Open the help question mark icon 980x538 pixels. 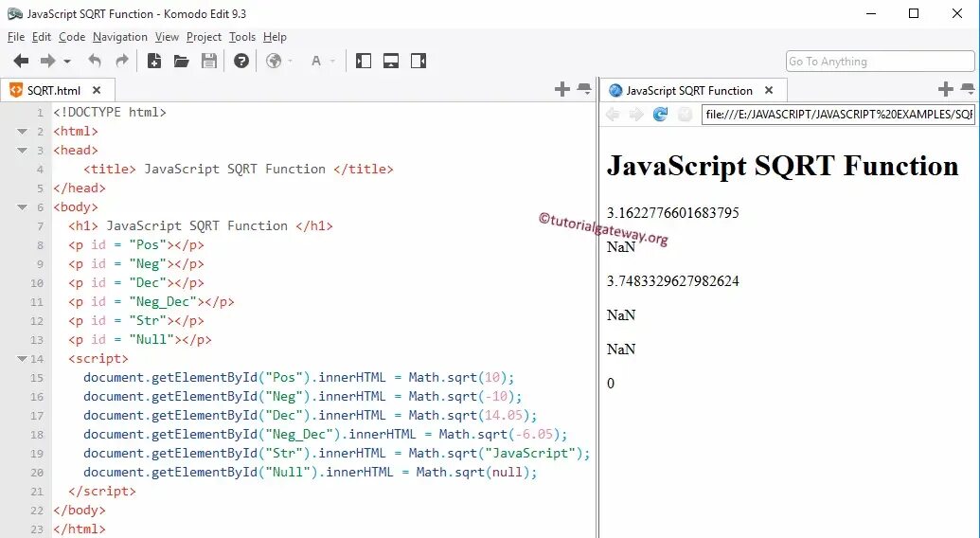pos(241,62)
